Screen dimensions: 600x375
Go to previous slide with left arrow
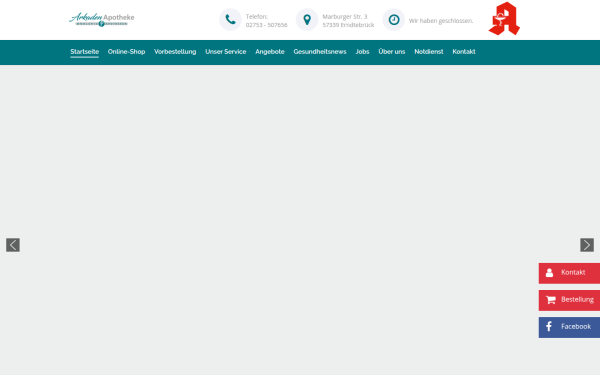pos(13,245)
